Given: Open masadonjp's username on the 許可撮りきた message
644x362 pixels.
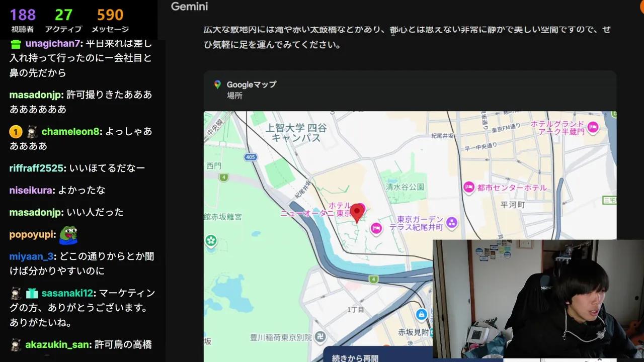Looking at the screenshot, I should 35,95.
